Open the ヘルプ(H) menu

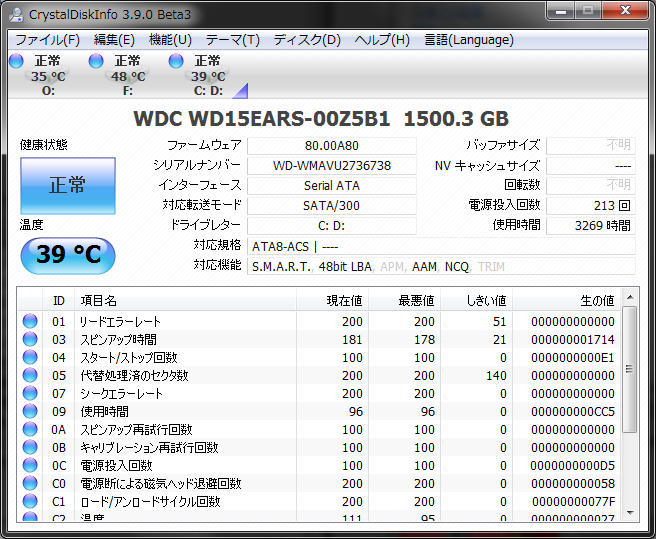point(382,40)
